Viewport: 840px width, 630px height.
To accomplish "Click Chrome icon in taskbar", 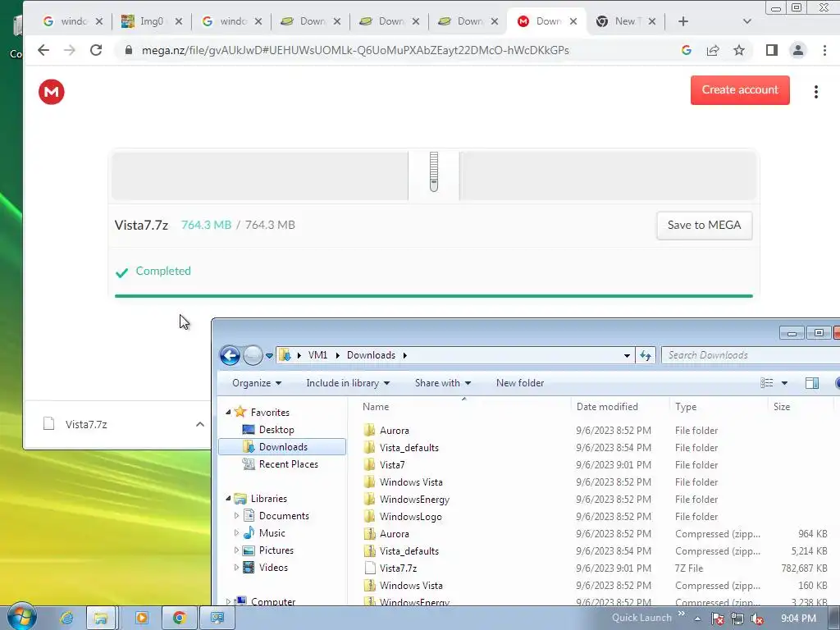I will [x=179, y=618].
